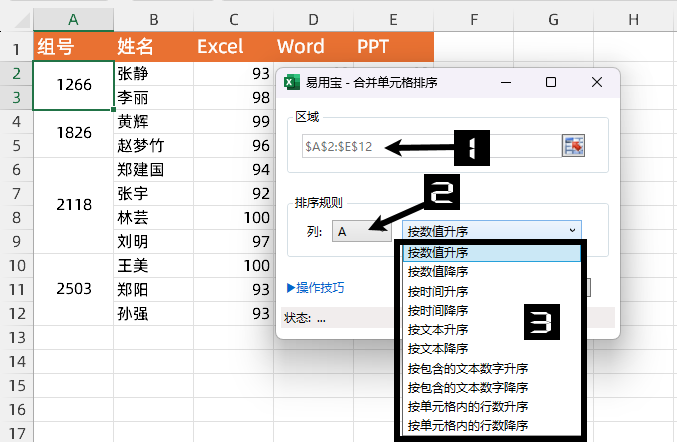Choose 按数值降序 from the sort list
677x442 pixels.
click(492, 272)
